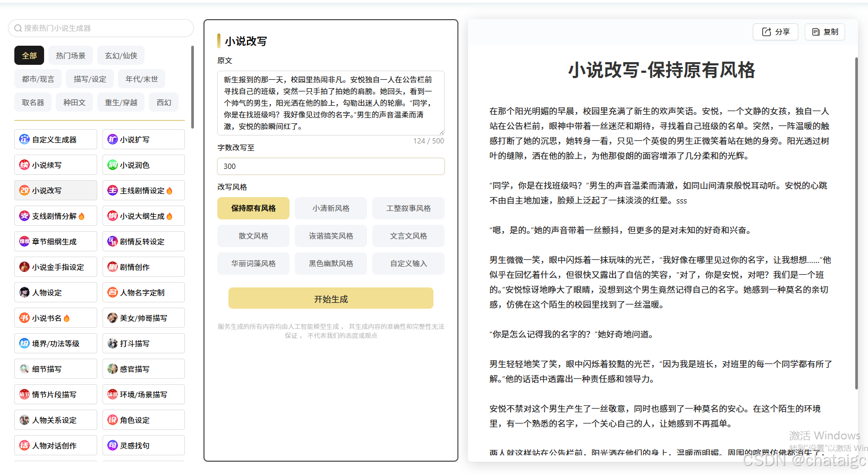Click into the 原文 text area
This screenshot has width=868, height=475.
tap(331, 103)
